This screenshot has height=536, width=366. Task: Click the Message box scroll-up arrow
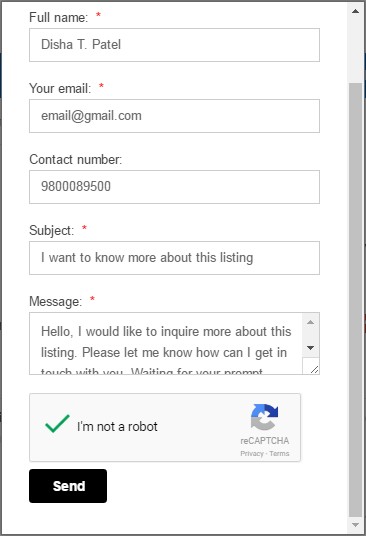point(310,322)
